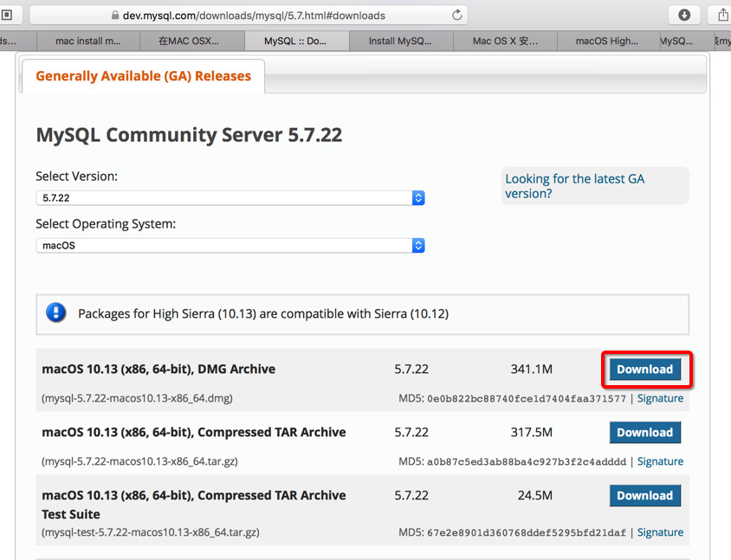Open the 'macOS High...' tab

(608, 41)
